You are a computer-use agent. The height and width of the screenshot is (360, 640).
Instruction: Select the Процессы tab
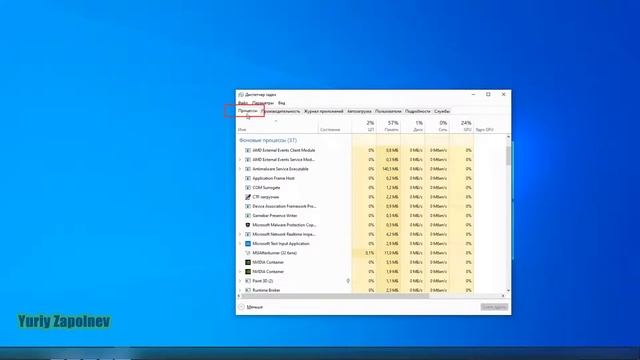point(248,111)
